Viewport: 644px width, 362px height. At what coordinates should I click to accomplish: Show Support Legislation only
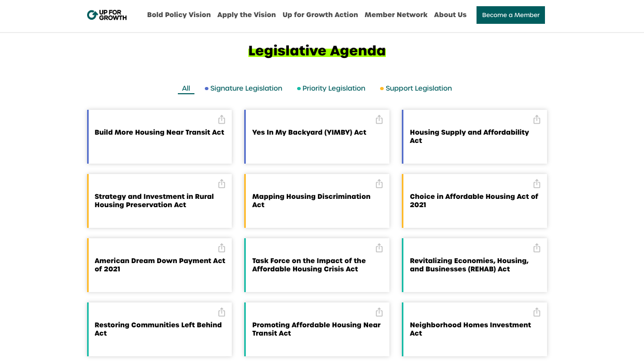tap(418, 89)
